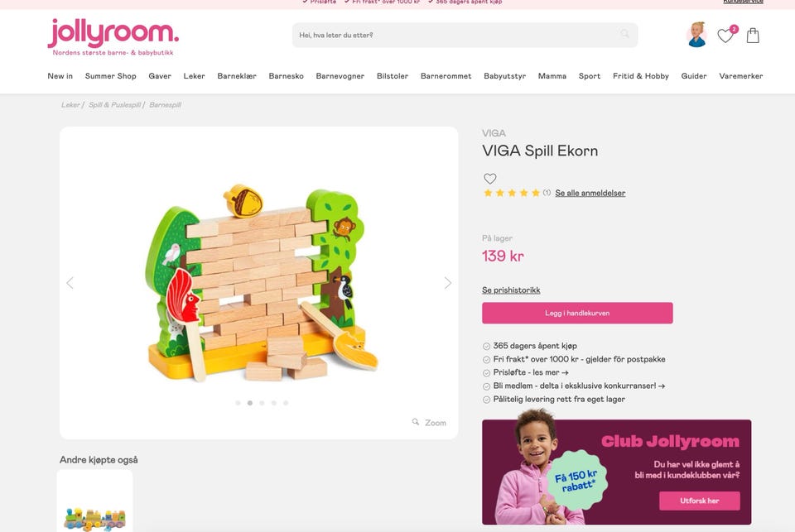Open Se prishistorikk link
Screen dimensions: 795x532
511,290
